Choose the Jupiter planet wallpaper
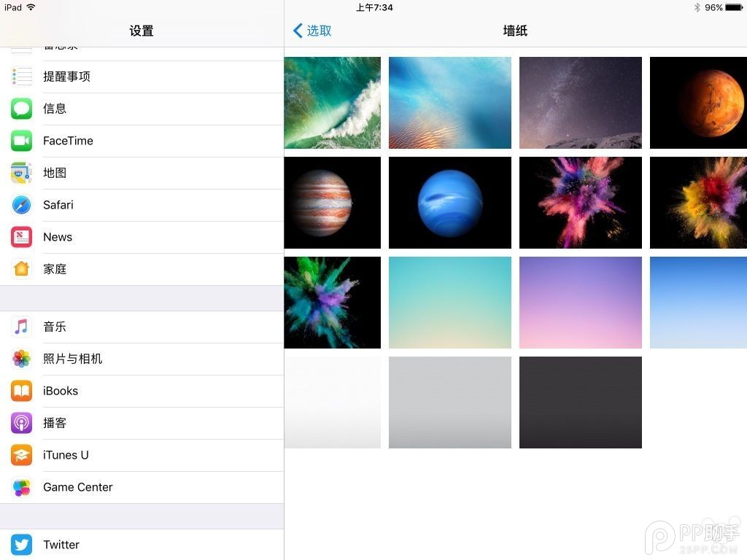This screenshot has width=747, height=560. pyautogui.click(x=333, y=203)
